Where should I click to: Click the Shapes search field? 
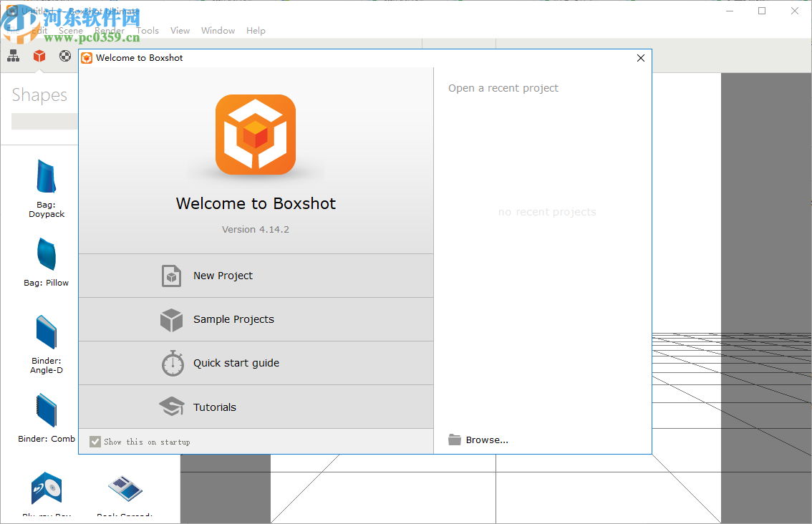(44, 122)
